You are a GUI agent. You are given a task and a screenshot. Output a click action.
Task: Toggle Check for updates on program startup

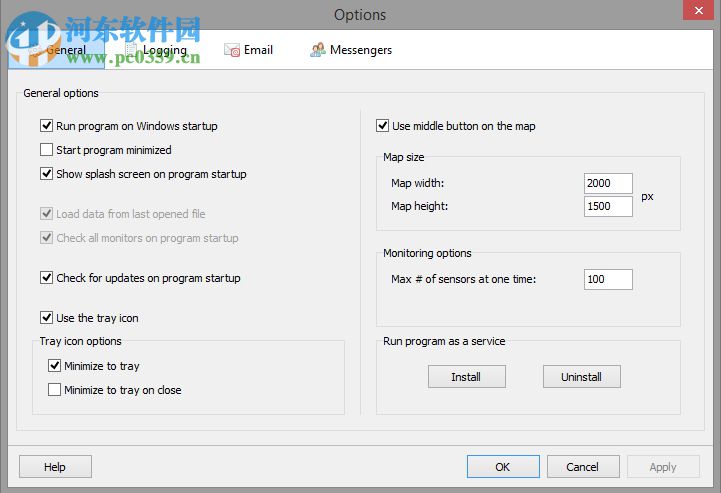(x=46, y=277)
